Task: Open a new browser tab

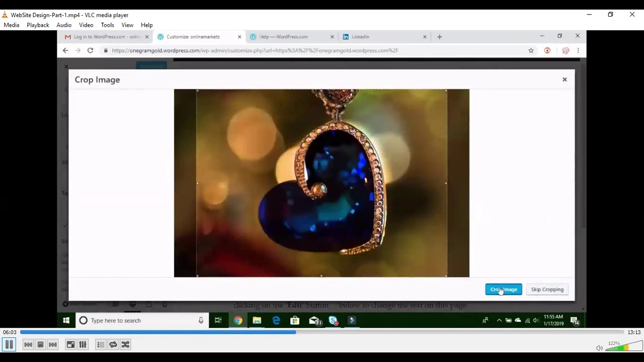Action: pos(439,37)
